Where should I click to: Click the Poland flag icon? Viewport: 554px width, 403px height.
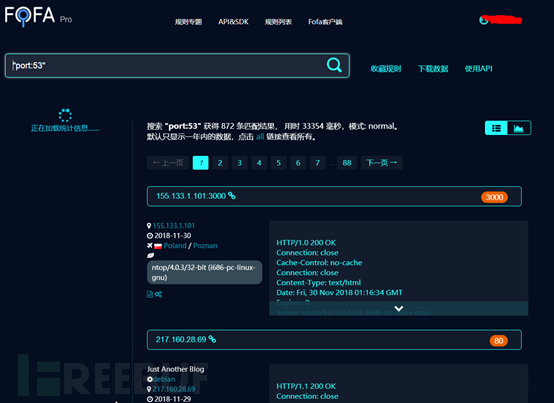(158, 246)
